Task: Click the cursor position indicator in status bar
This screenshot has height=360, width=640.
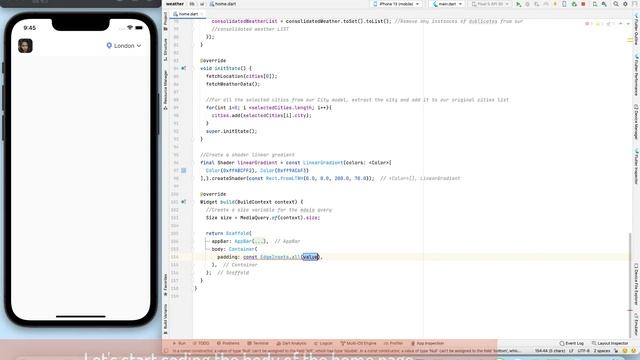Action: (550, 351)
